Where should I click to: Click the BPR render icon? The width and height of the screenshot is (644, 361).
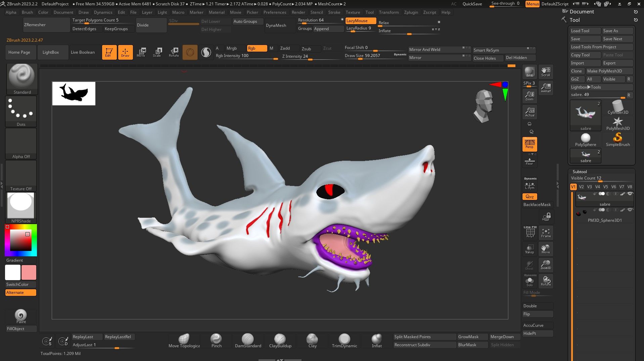(530, 72)
